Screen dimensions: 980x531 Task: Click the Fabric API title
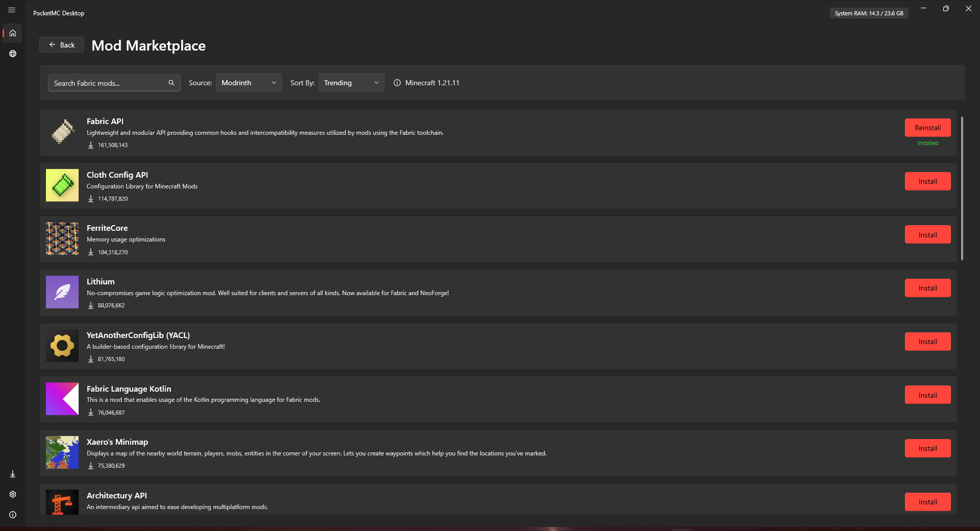pos(105,121)
